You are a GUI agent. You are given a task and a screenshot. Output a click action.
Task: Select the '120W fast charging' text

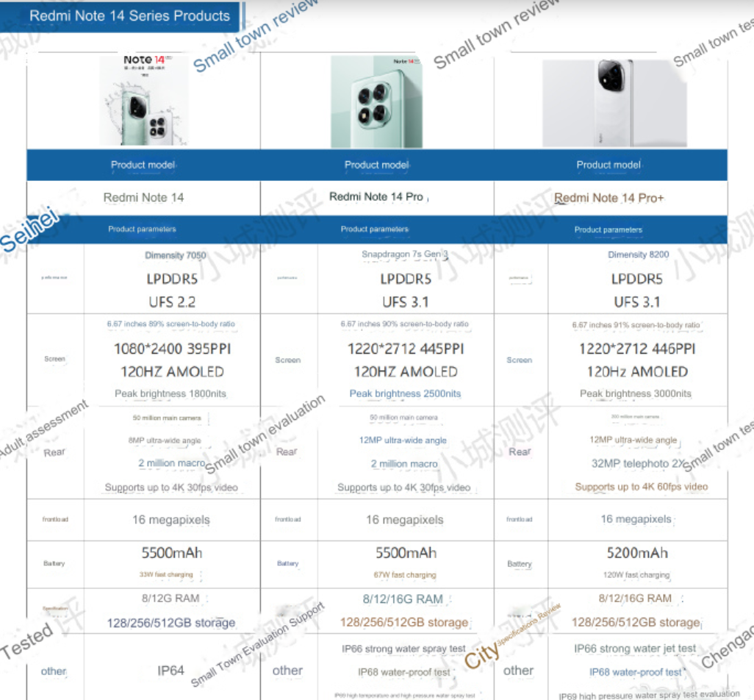coord(636,575)
